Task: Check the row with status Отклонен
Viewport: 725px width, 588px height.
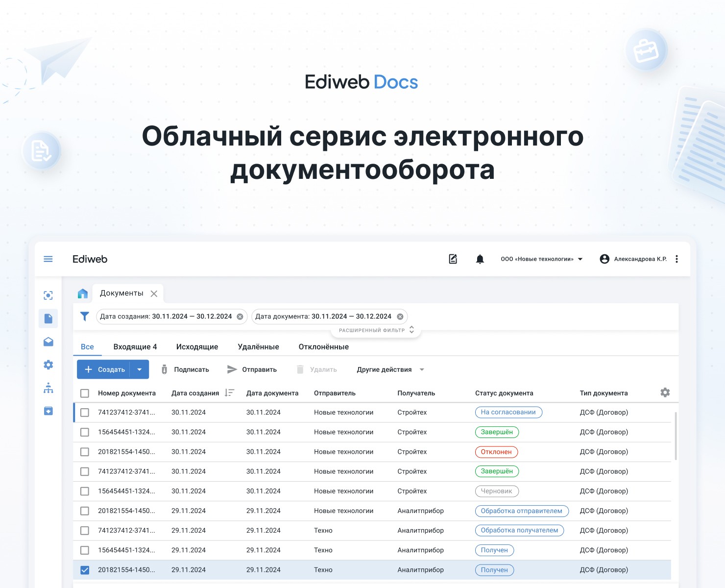Action: click(x=85, y=452)
